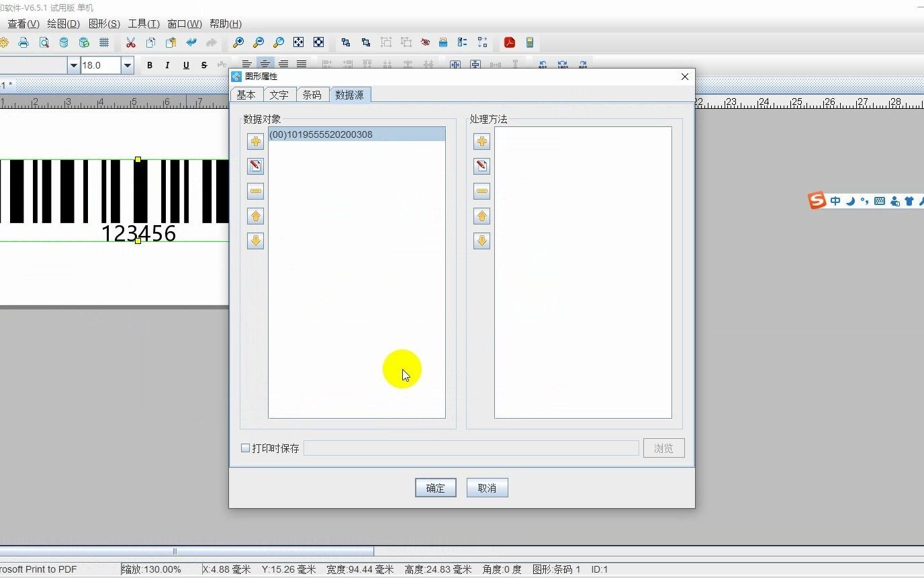Click the print icon in the toolbar
This screenshot has height=578, width=924.
click(24, 42)
